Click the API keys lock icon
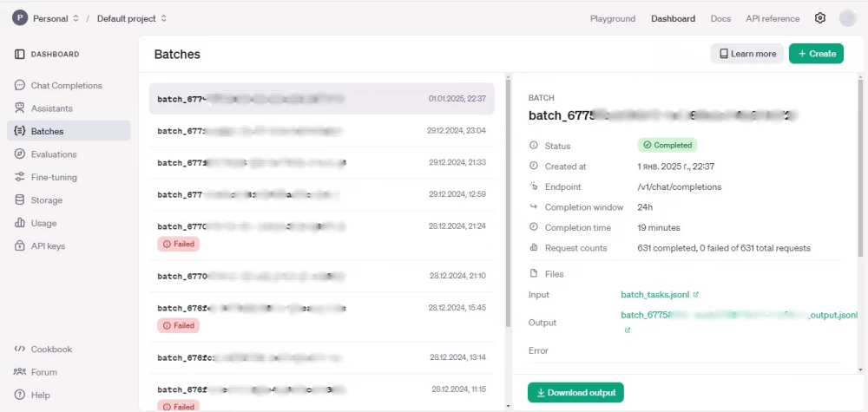Viewport: 868px width, 412px height. click(x=20, y=246)
